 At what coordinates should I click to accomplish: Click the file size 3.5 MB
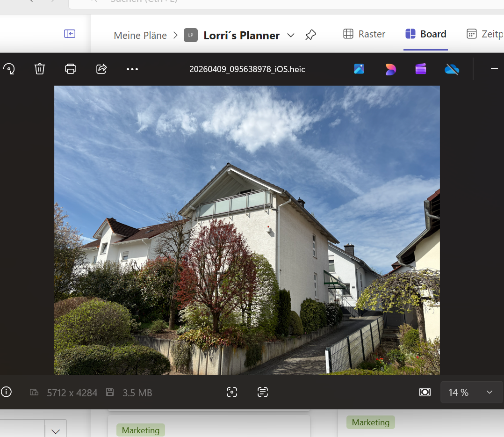pos(137,393)
